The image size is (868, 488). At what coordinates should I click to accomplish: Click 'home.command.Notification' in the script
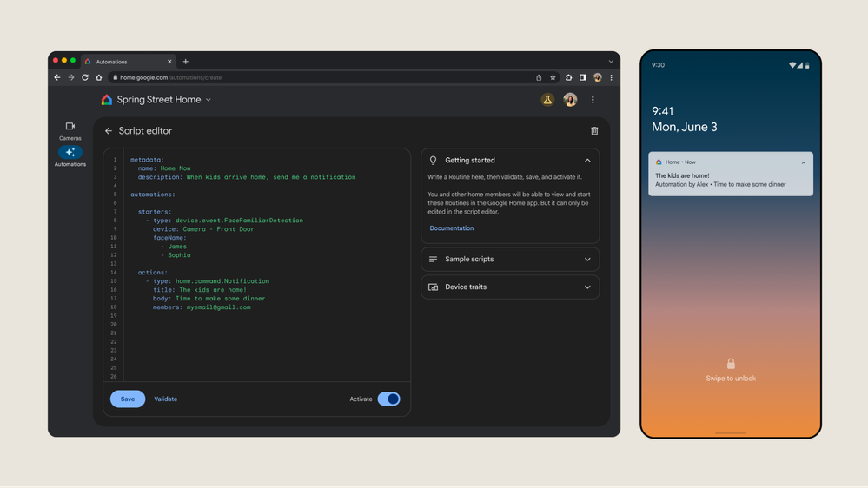[x=222, y=281]
